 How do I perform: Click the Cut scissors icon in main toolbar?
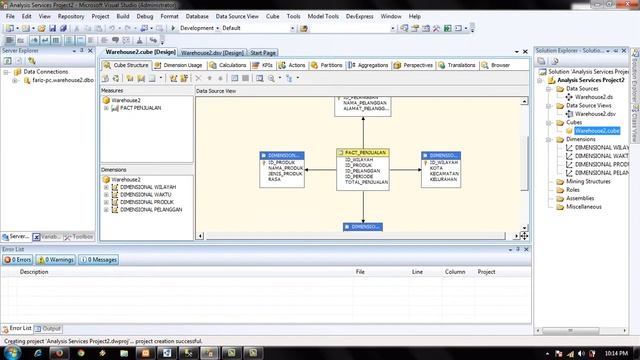[76, 28]
